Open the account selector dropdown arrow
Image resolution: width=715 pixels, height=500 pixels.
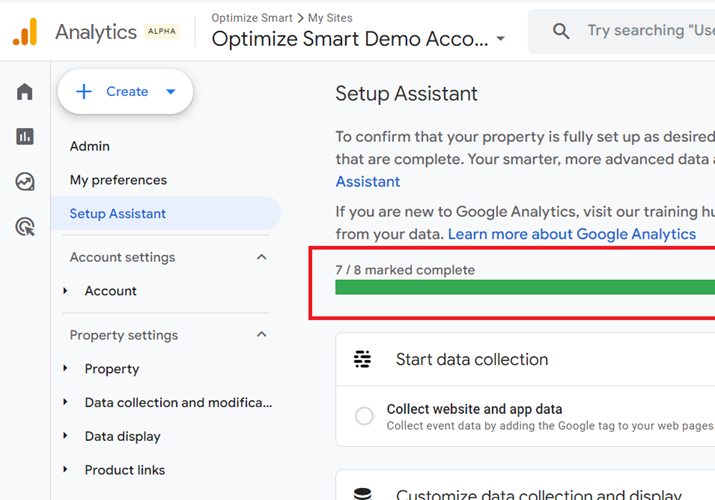501,39
